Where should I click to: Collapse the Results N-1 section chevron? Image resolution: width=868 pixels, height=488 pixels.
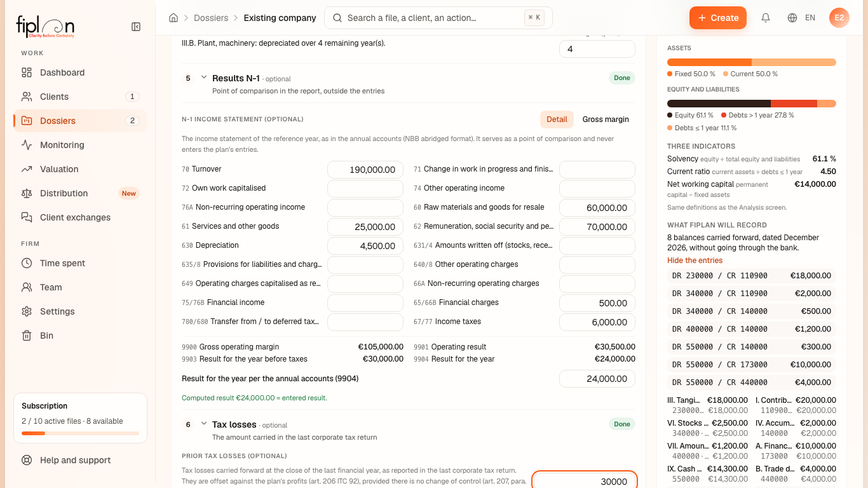point(204,78)
